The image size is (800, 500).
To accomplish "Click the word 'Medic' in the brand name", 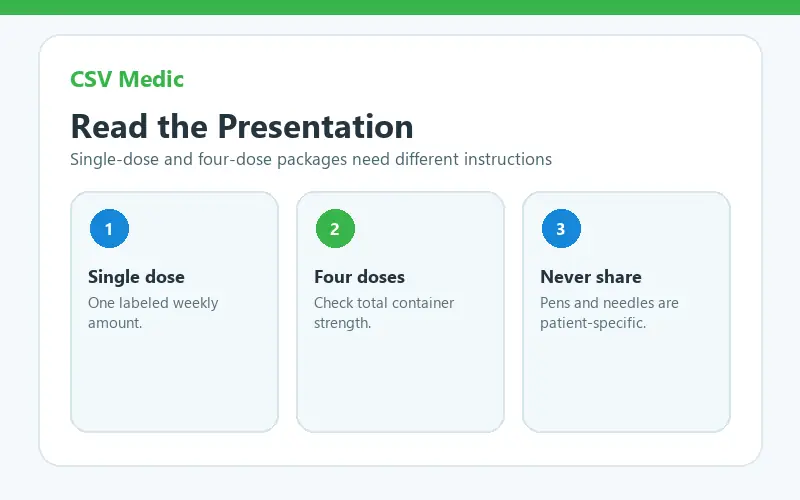I will [x=151, y=79].
